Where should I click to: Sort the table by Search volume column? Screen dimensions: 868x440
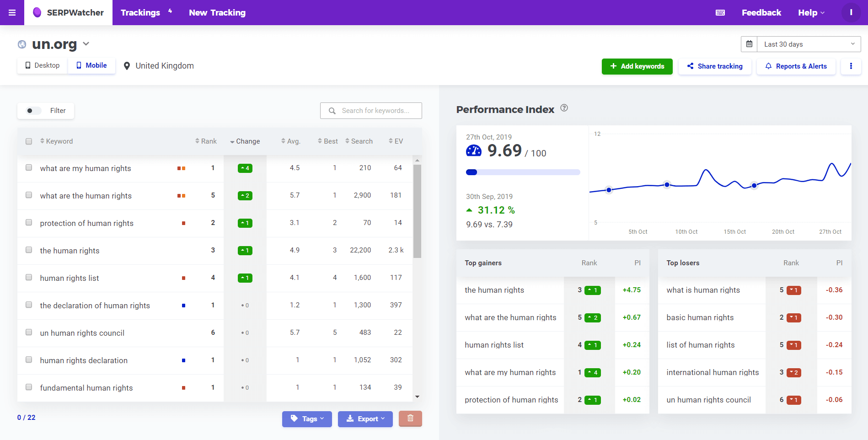(359, 141)
